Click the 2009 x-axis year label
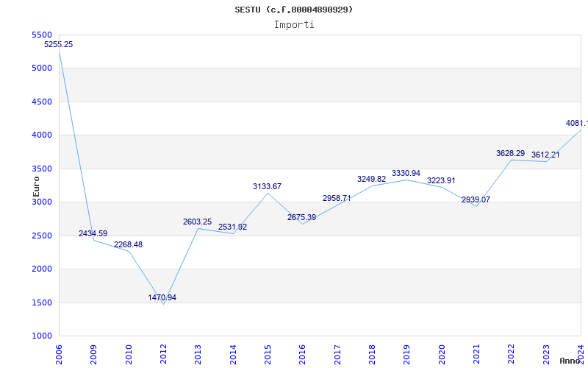This screenshot has height=368, width=588. click(x=94, y=355)
